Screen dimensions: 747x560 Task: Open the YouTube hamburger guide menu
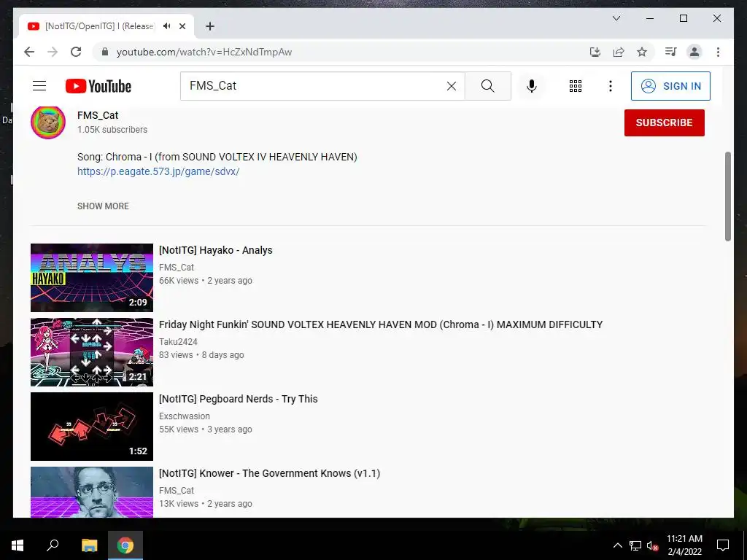coord(39,86)
